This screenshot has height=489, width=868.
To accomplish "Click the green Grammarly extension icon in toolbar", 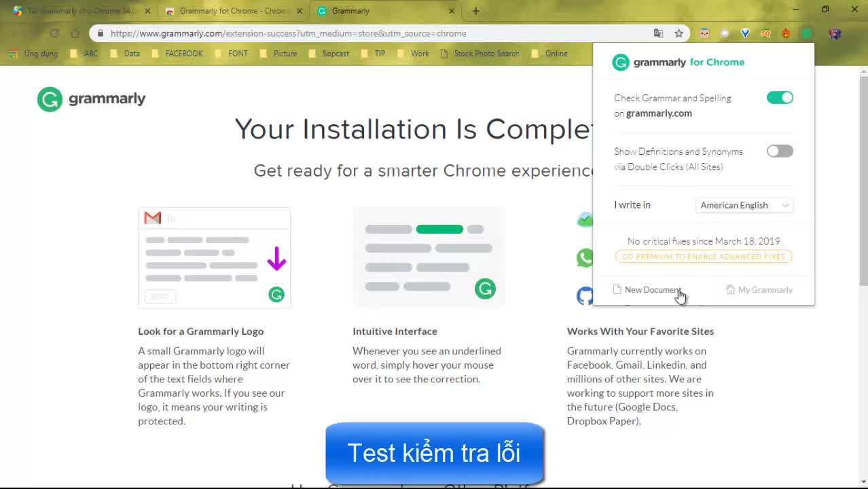I will tap(806, 33).
